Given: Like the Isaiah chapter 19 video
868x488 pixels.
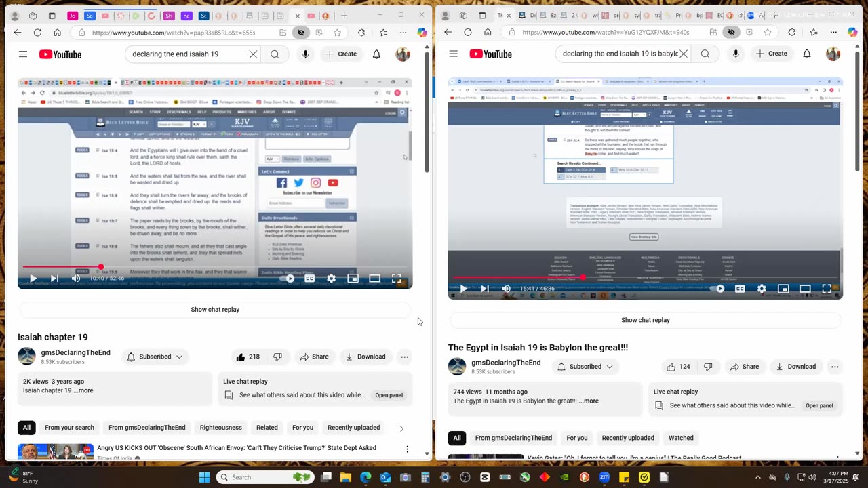Looking at the screenshot, I should [x=248, y=357].
